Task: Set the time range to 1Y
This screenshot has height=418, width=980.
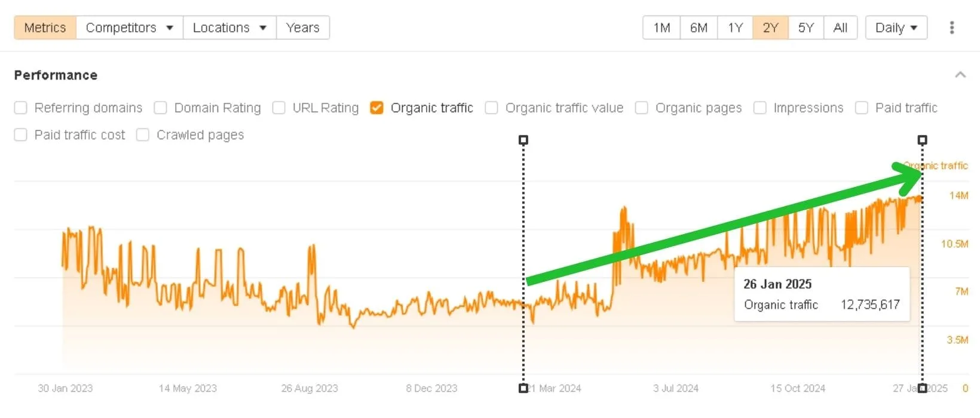Action: pyautogui.click(x=735, y=27)
